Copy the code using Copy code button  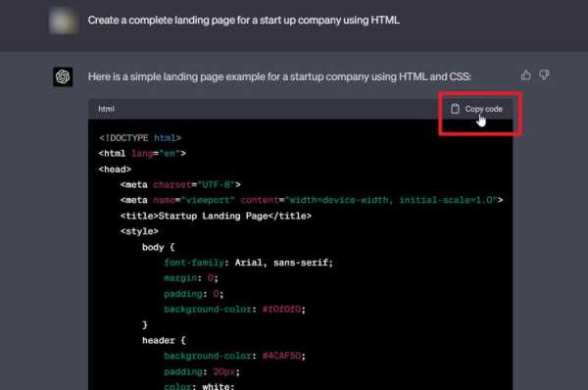[x=476, y=109]
